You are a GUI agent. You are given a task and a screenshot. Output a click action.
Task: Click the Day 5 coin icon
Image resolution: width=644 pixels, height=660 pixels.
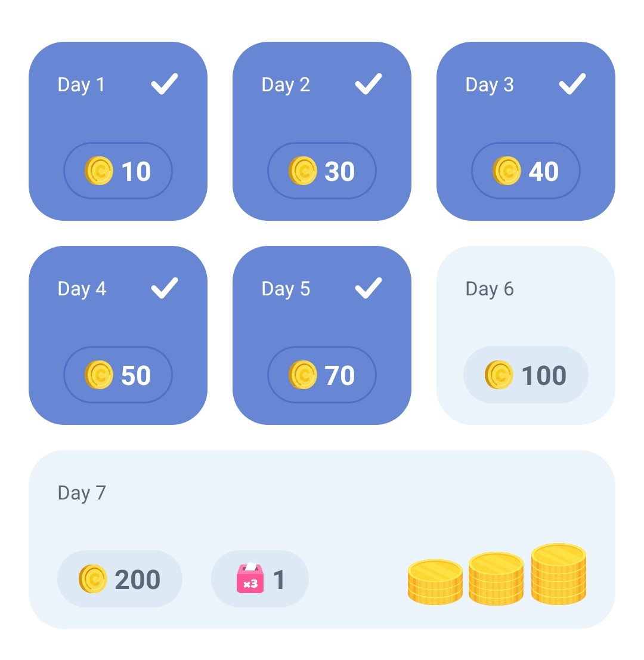pos(303,375)
